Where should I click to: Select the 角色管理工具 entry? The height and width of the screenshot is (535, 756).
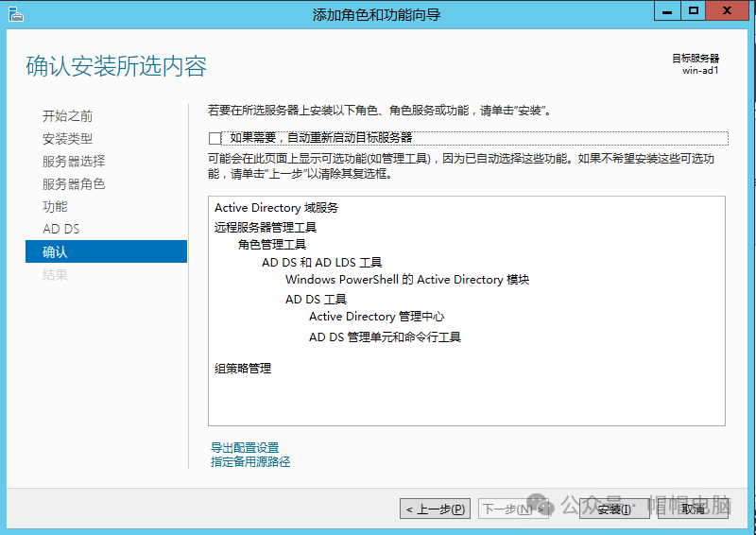pyautogui.click(x=272, y=245)
